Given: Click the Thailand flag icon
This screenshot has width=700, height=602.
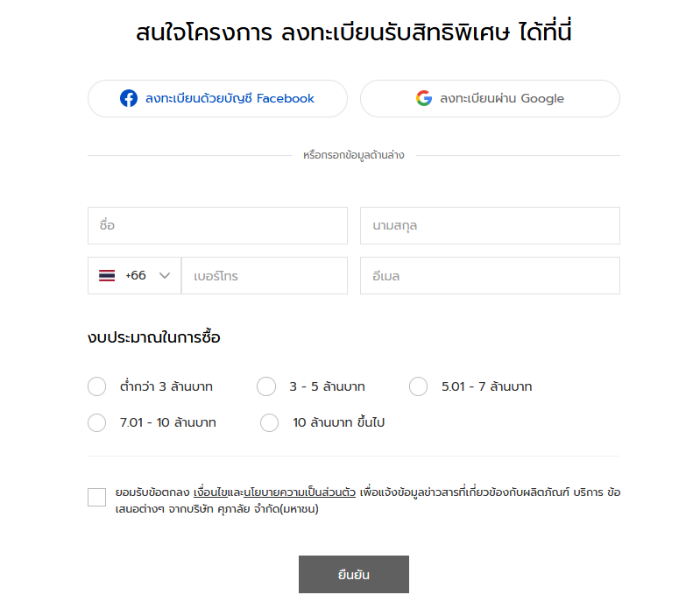Looking at the screenshot, I should 107,275.
